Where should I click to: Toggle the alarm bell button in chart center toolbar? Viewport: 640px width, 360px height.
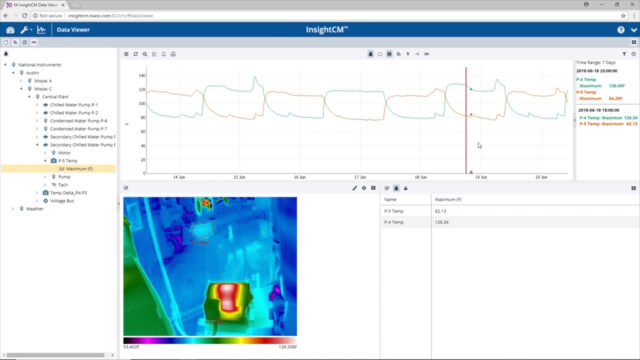coord(371,54)
